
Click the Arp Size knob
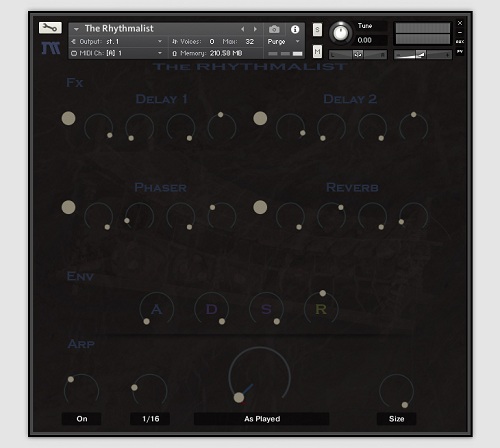coord(396,391)
